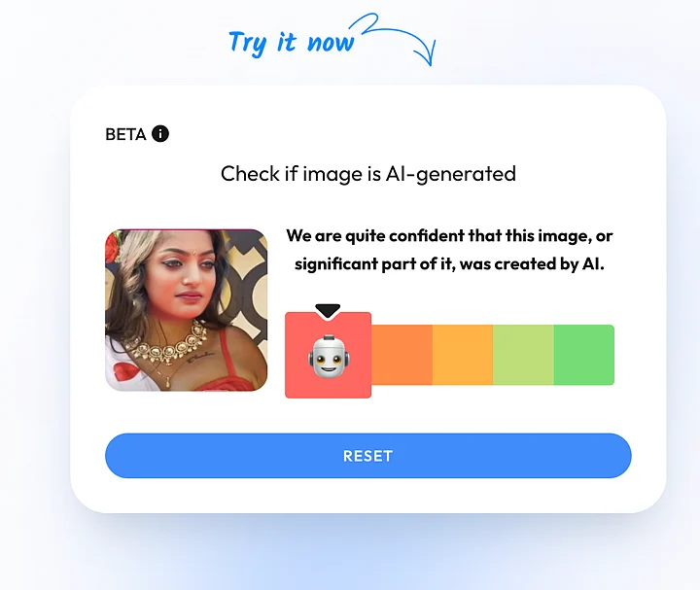Click the info icon next to BETA
Viewport: 700px width, 590px height.
tap(160, 133)
